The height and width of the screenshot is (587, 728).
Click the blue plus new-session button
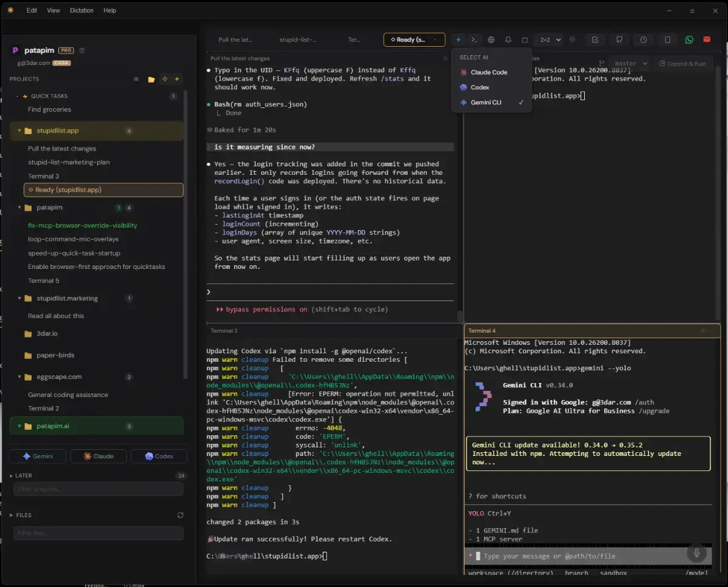tap(458, 40)
